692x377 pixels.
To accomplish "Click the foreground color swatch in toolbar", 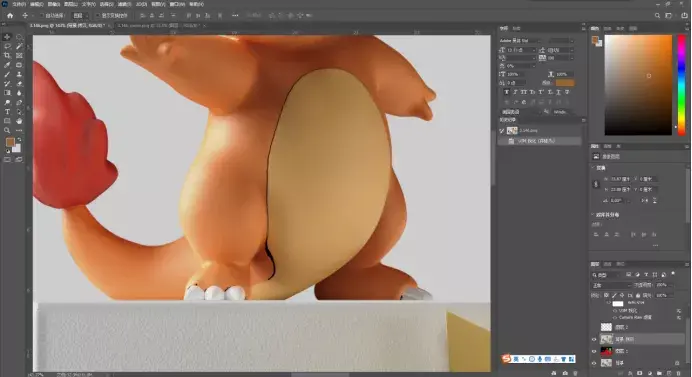I will [10, 142].
